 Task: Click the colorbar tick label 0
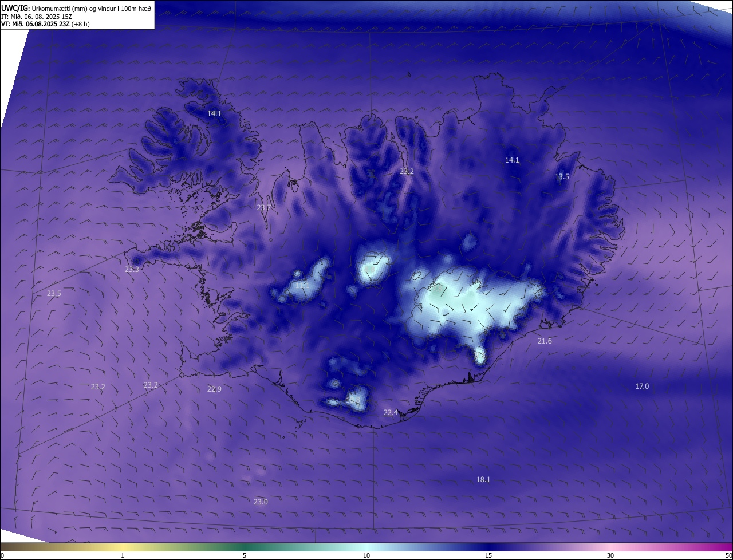pos(2,555)
